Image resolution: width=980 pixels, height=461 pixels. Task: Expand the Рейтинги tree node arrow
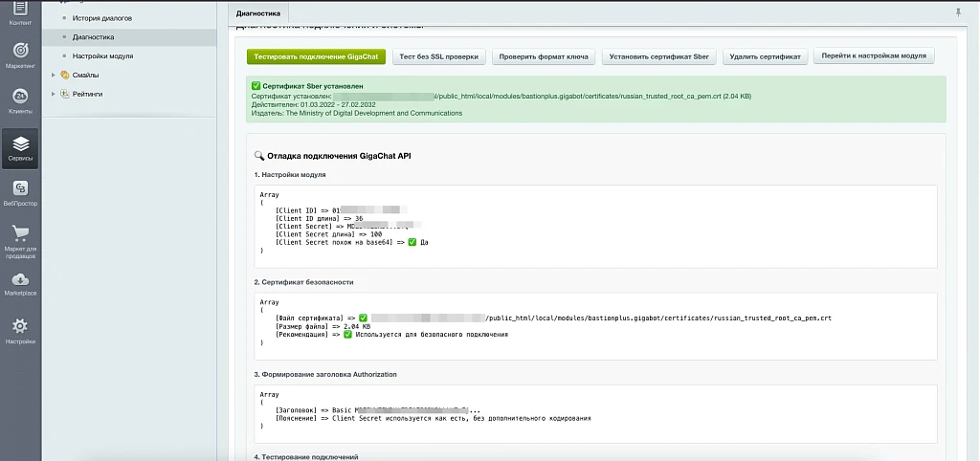[54, 94]
